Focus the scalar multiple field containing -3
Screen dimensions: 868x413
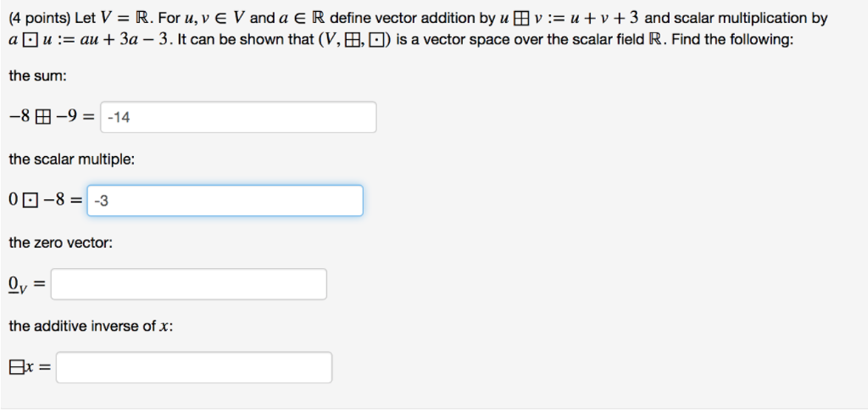pyautogui.click(x=225, y=200)
